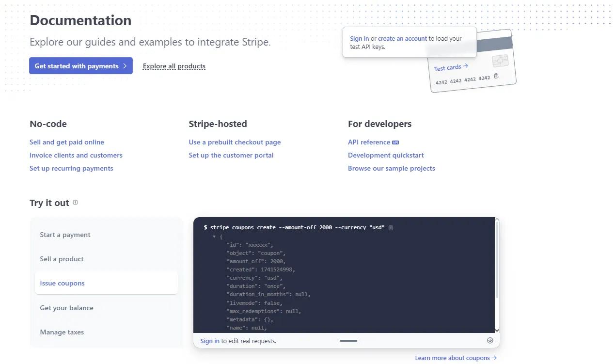Screen dimensions: 615x364
Task: Select the Manage taxes tab
Action: 106,332
